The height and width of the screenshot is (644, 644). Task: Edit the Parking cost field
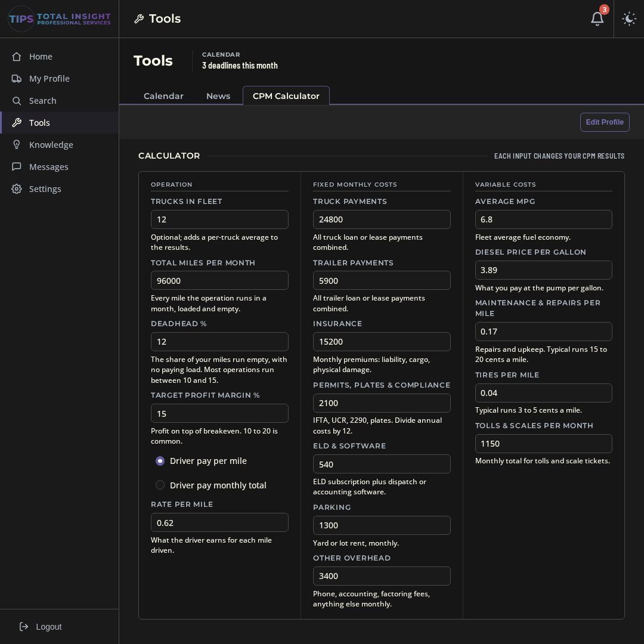(382, 525)
